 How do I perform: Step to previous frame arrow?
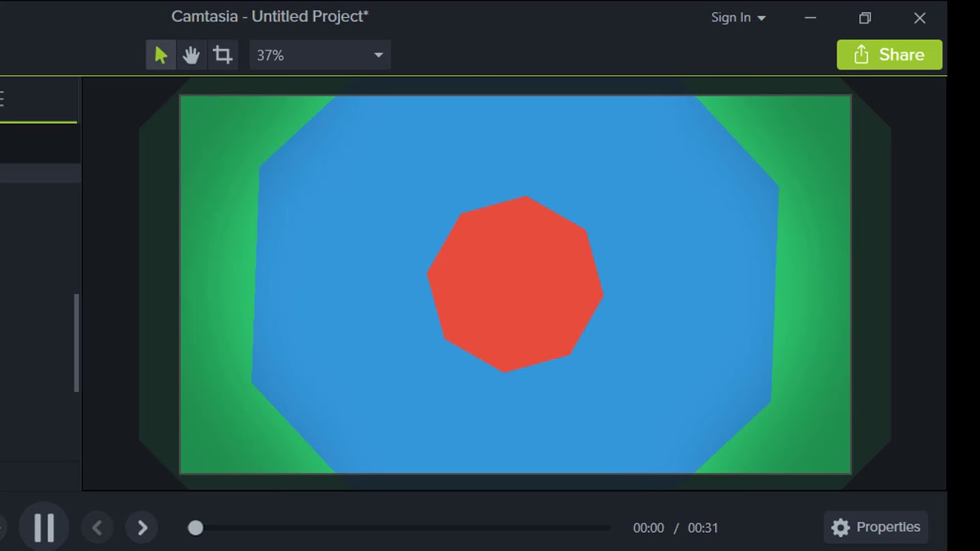[97, 527]
